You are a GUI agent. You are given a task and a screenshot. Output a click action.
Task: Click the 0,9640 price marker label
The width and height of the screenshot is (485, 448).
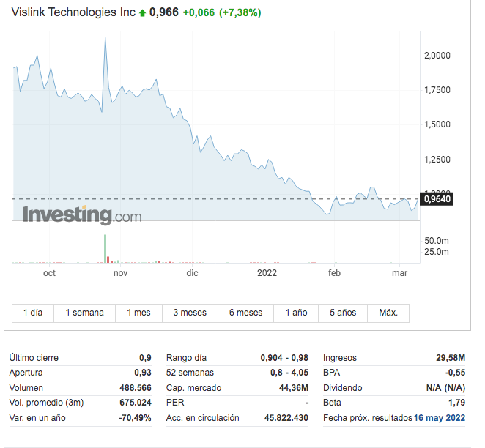click(437, 199)
